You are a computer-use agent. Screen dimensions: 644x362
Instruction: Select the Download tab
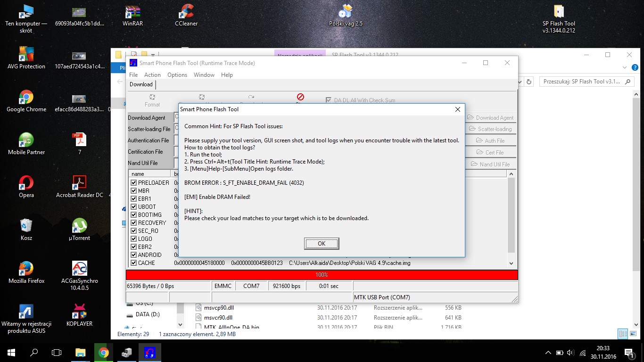141,84
